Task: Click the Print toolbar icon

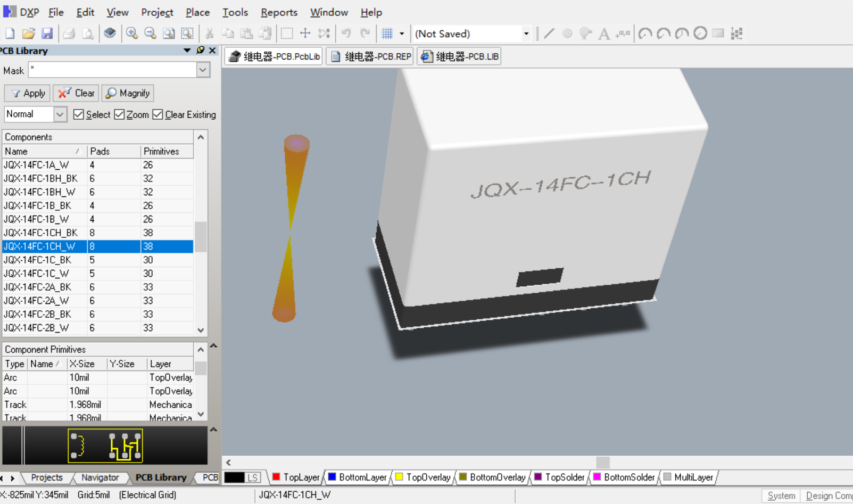Action: tap(69, 34)
